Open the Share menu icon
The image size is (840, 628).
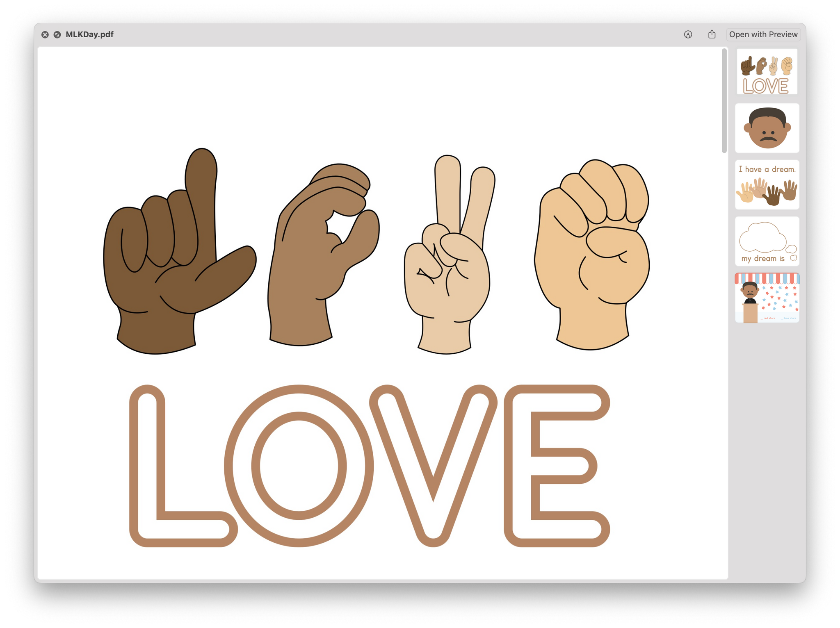point(712,34)
